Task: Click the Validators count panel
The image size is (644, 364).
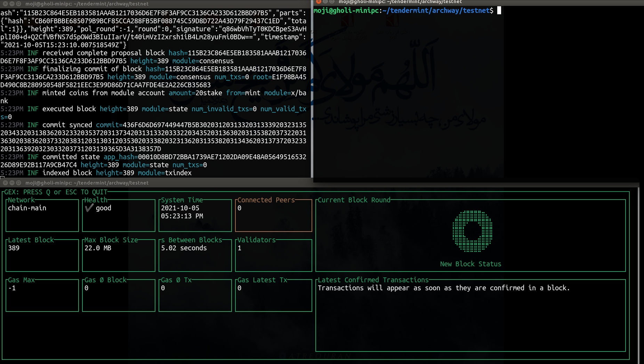Action: pos(273,255)
